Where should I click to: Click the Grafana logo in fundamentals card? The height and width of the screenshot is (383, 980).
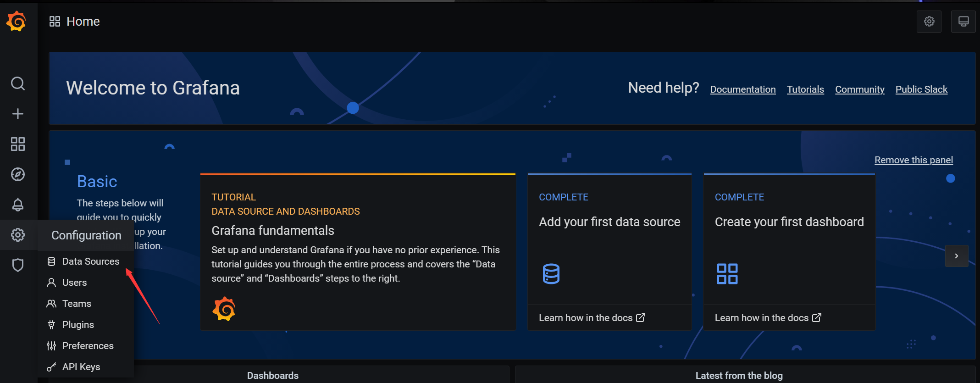(224, 309)
